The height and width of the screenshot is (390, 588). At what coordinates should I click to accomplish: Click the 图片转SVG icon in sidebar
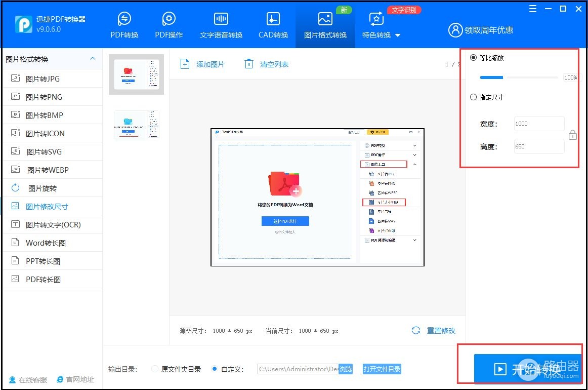[x=15, y=151]
